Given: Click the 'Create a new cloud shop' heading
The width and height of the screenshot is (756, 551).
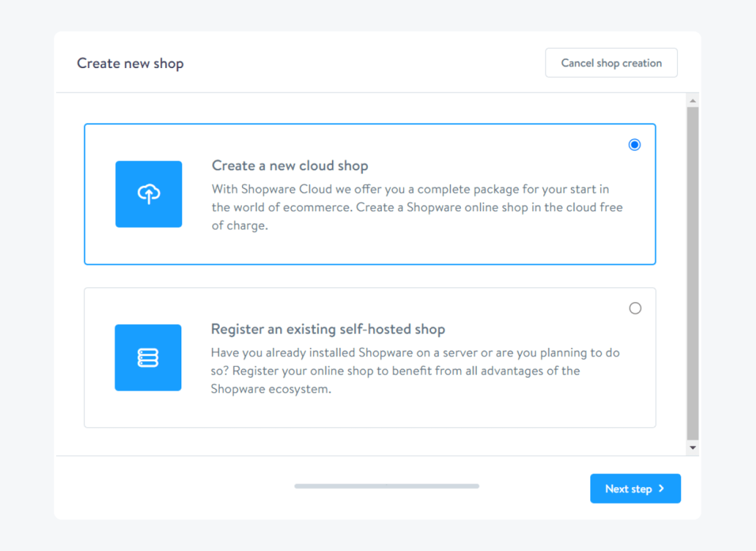Looking at the screenshot, I should coord(290,165).
